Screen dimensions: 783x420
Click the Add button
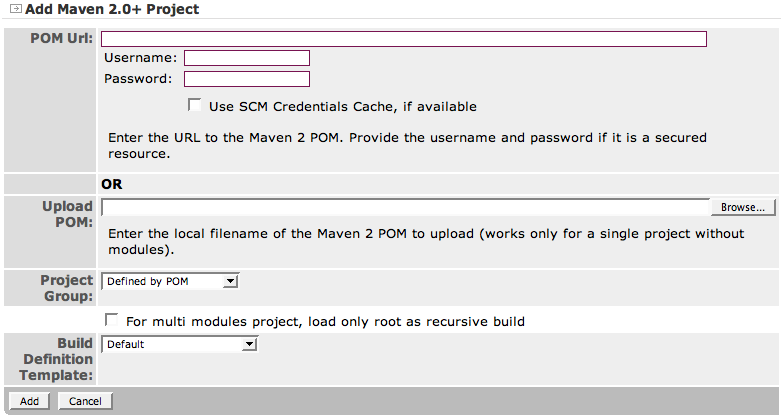tap(29, 401)
